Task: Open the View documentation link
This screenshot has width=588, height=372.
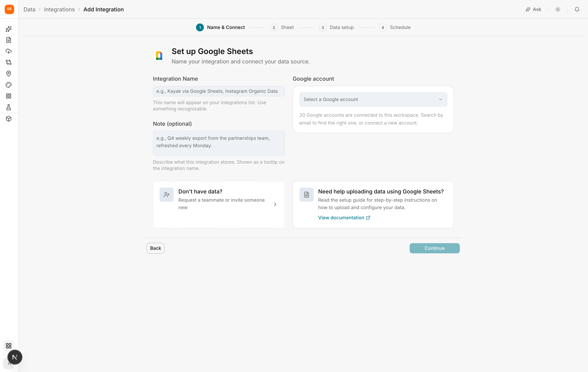Action: (x=344, y=218)
